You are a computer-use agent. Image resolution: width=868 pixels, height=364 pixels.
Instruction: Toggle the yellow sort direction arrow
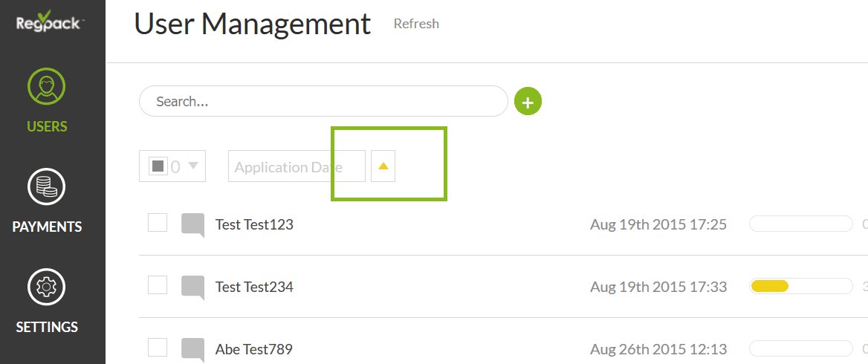383,166
